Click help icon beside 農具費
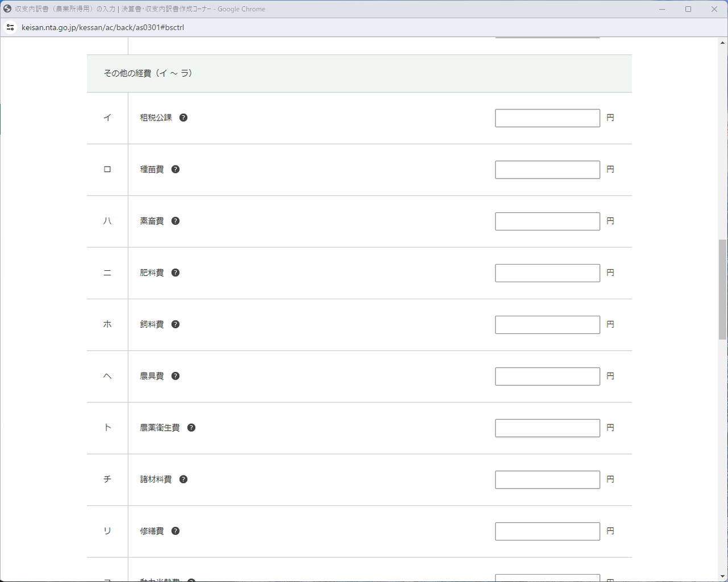 click(175, 376)
